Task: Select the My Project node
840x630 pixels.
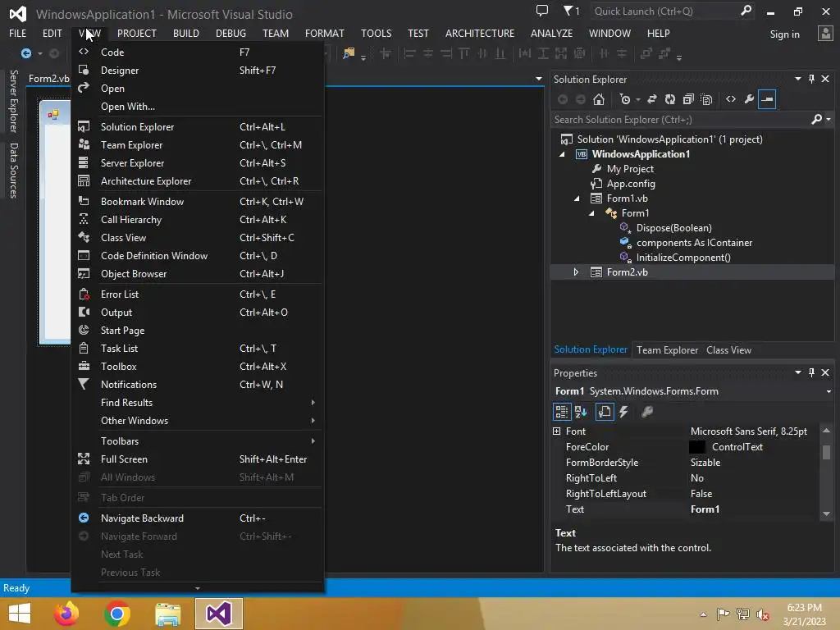Action: [630, 169]
